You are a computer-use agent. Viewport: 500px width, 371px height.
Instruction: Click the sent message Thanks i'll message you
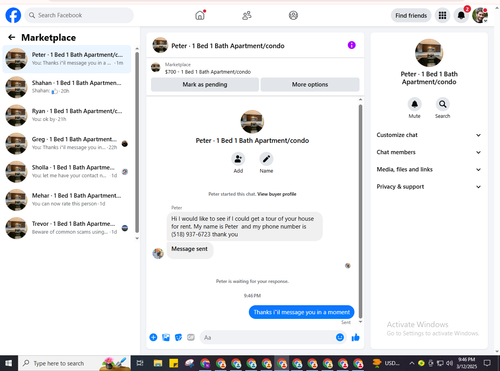click(x=301, y=312)
